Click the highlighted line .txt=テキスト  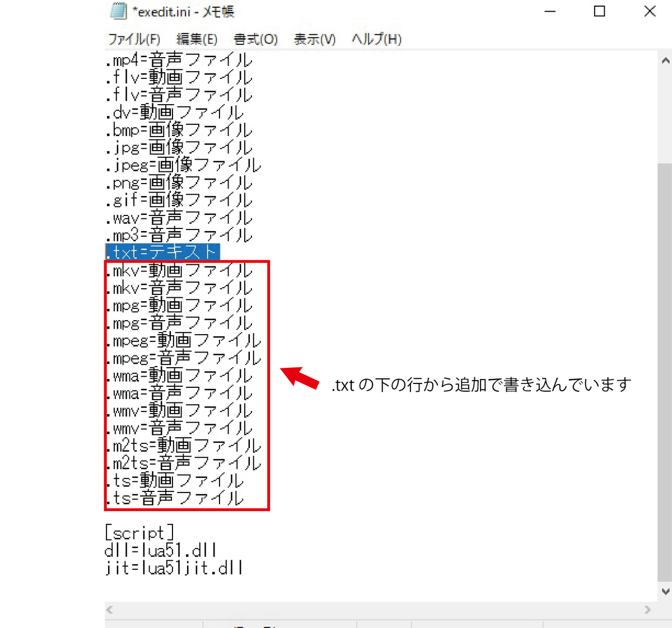coord(162,252)
